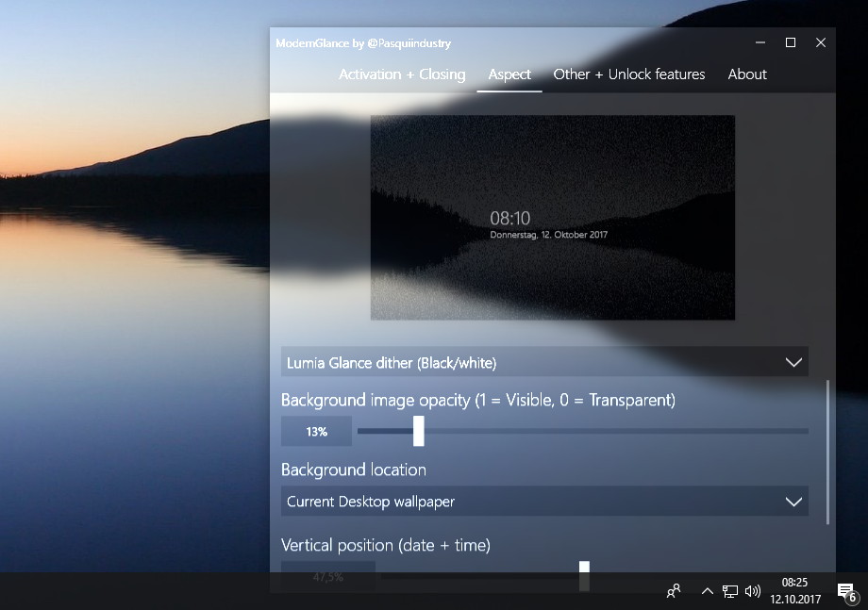Click the glance screen preview image
This screenshot has height=610, width=868.
click(x=552, y=217)
